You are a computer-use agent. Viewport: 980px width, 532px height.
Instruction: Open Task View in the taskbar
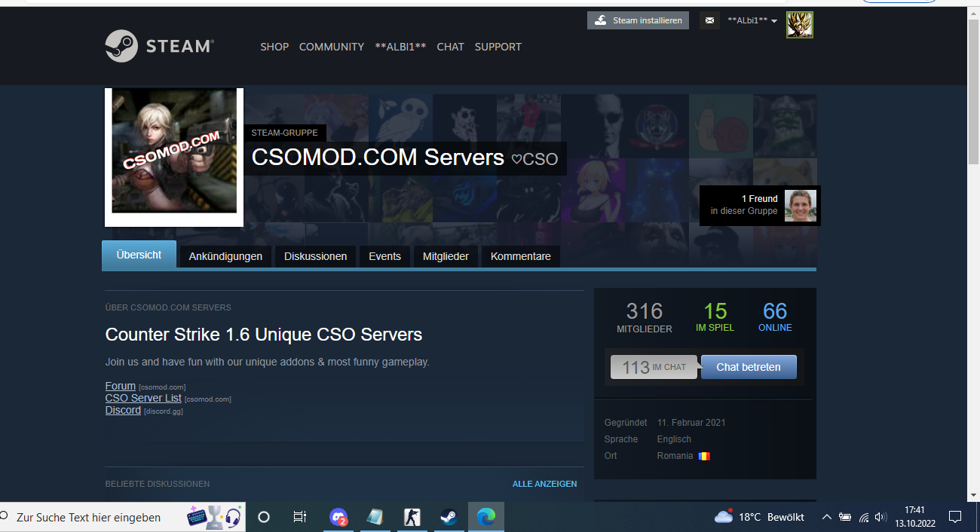point(299,517)
